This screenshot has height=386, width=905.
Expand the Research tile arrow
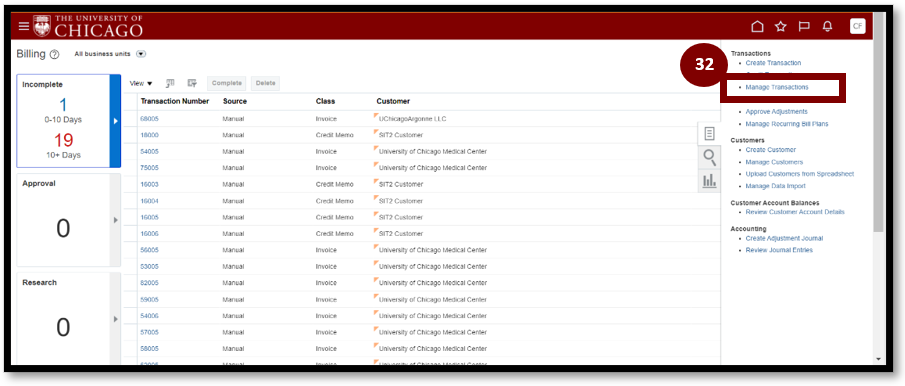tap(115, 318)
